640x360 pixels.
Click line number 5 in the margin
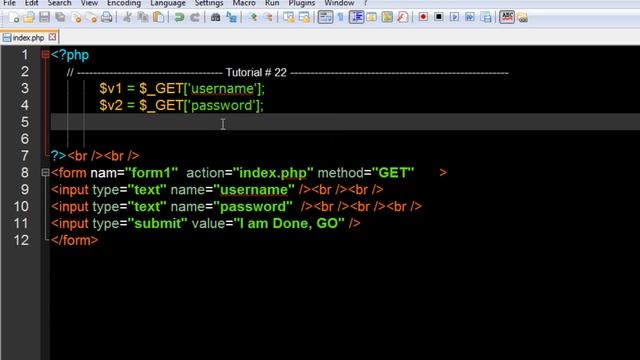[24, 122]
